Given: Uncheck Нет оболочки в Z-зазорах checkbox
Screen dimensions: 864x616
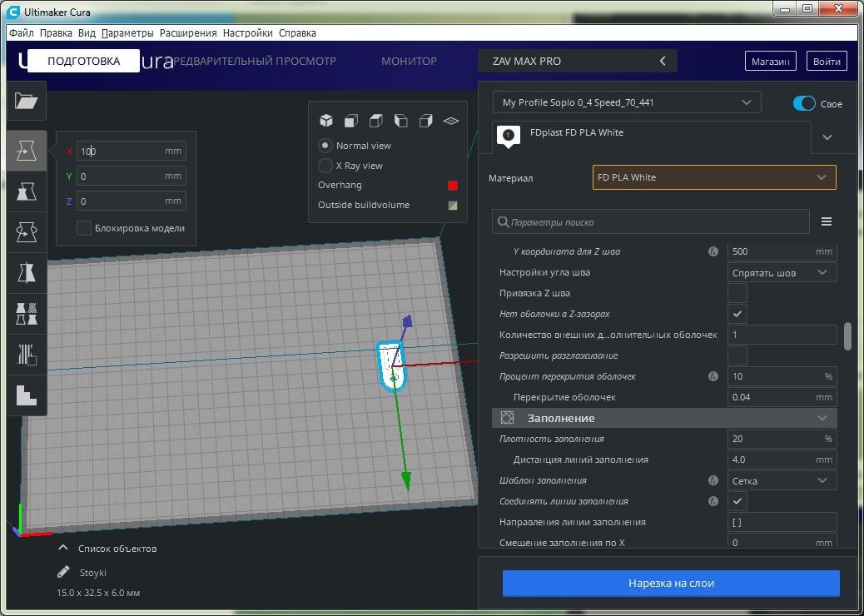Looking at the screenshot, I should (737, 314).
